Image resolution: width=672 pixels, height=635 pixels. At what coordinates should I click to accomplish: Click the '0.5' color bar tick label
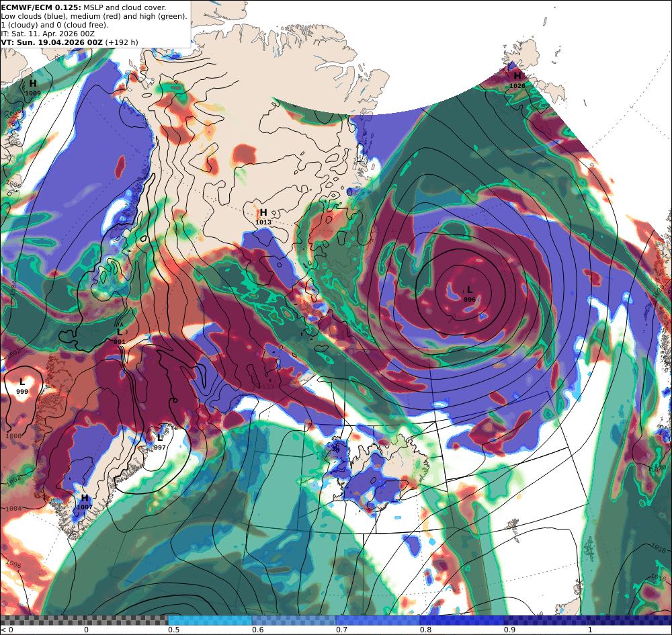click(173, 630)
